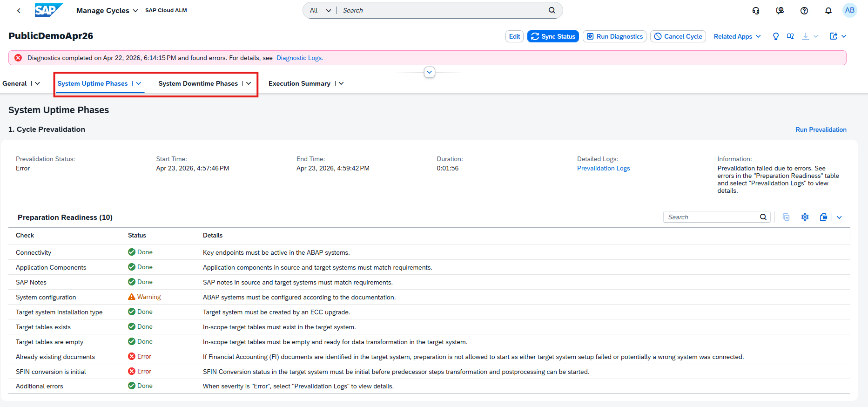Click the Error icon in the SFIN conversion row

132,371
